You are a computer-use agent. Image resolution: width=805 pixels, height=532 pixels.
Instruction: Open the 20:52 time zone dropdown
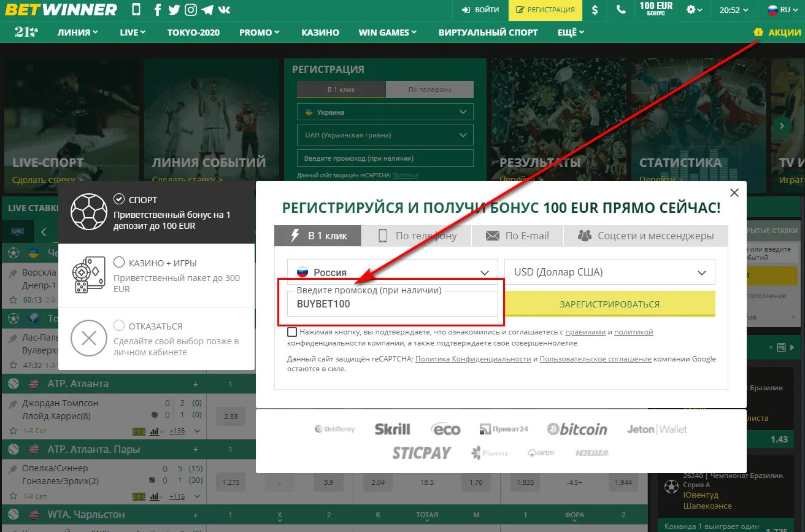coord(734,10)
